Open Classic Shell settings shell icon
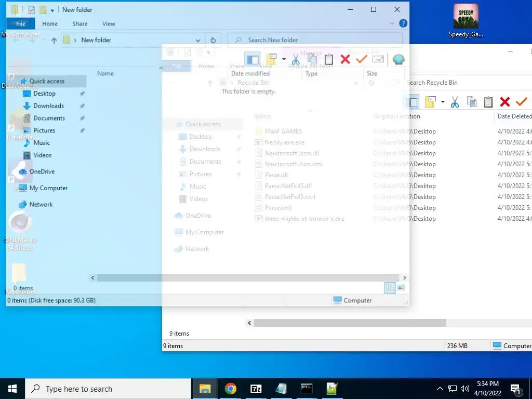Viewport: 532px width, 399px height. pos(398,59)
